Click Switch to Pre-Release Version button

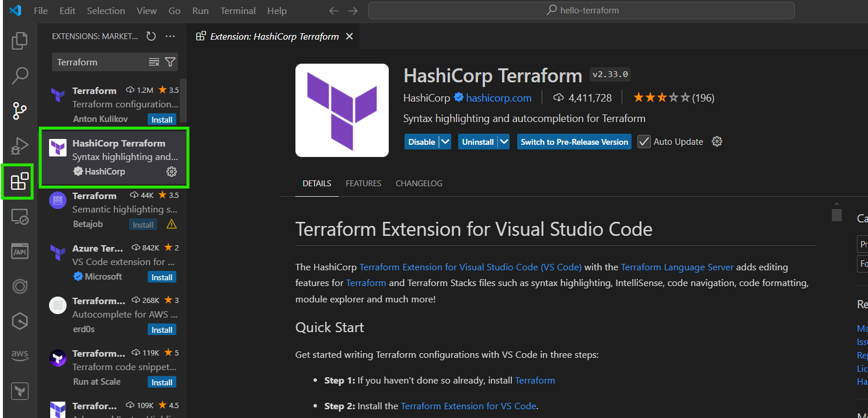(x=574, y=142)
